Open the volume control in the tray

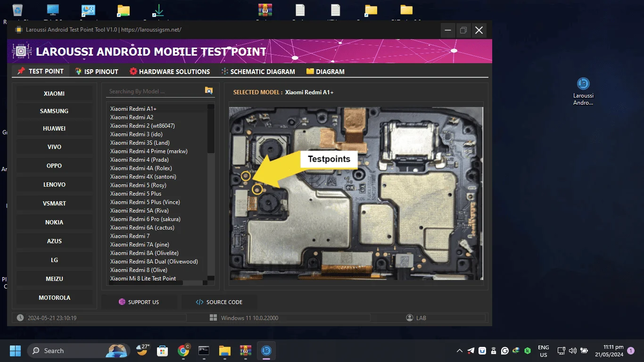coord(572,351)
